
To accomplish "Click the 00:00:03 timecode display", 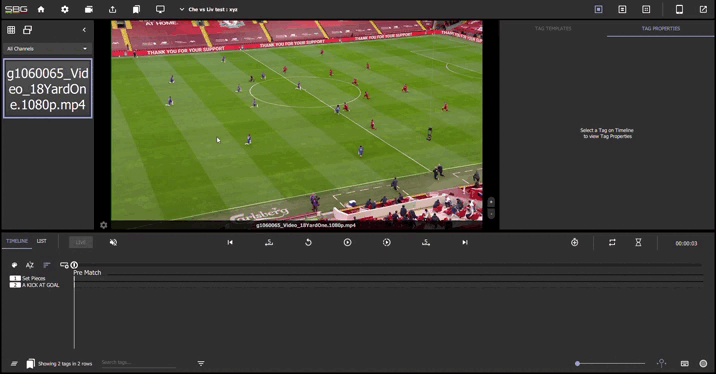I will 686,243.
